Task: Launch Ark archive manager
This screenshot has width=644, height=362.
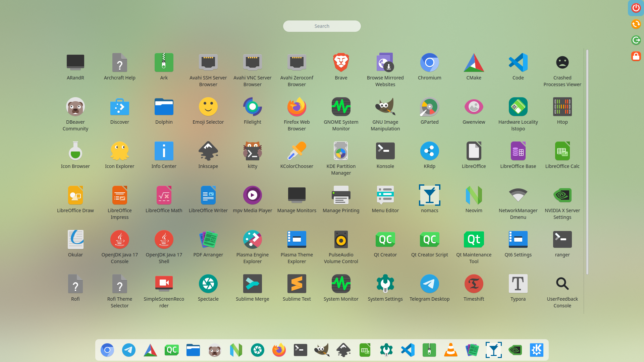Action: (x=164, y=67)
